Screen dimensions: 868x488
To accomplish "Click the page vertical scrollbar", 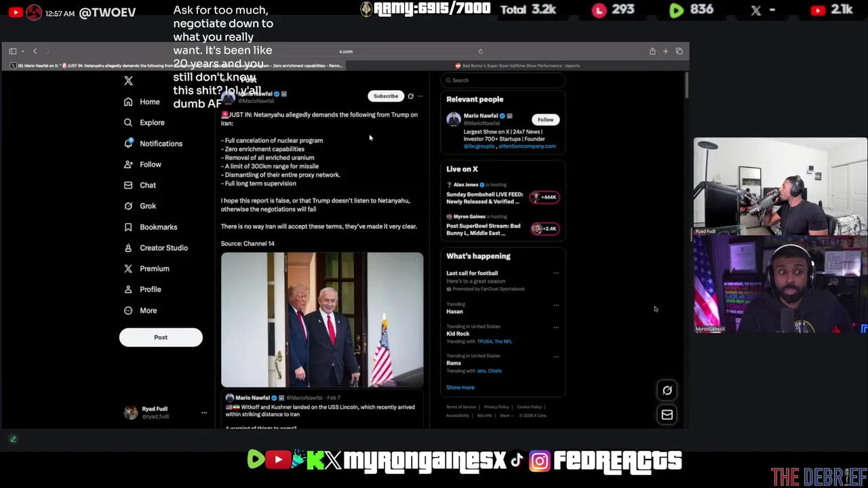I will click(x=686, y=85).
